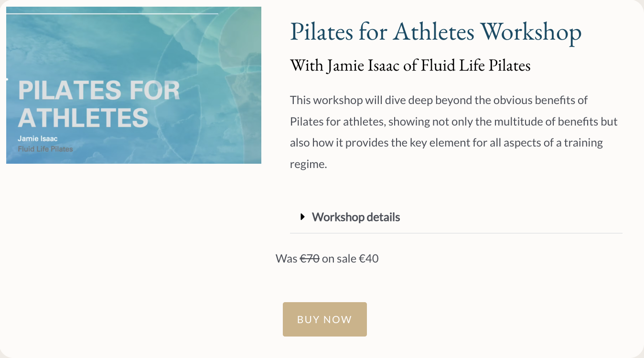The width and height of the screenshot is (644, 358).
Task: Click "ATHLETES" word inside the thumbnail
Action: (83, 117)
